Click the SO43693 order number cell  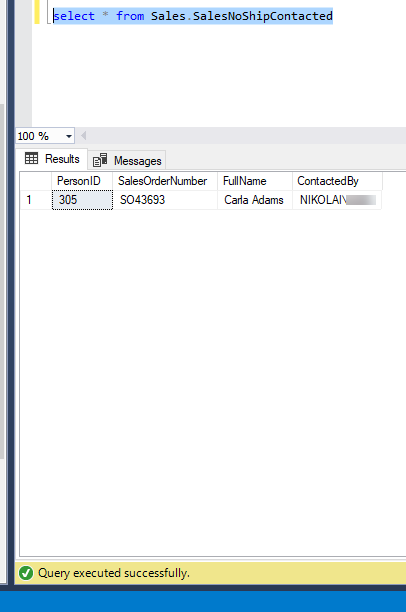pos(165,200)
